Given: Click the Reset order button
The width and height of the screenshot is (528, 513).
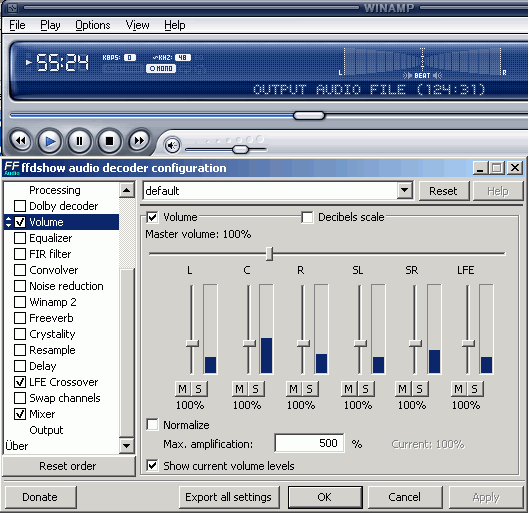Looking at the screenshot, I should click(68, 466).
